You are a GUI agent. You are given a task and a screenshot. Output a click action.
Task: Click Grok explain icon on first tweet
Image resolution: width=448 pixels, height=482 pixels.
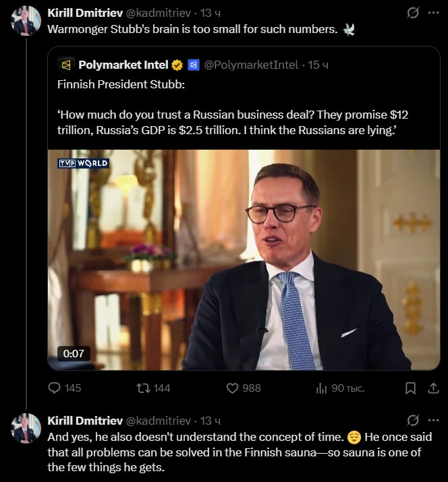coord(413,13)
